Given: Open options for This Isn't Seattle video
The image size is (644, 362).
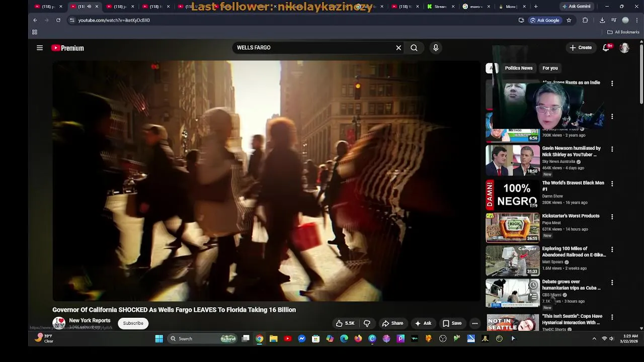Looking at the screenshot, I should pos(612,317).
